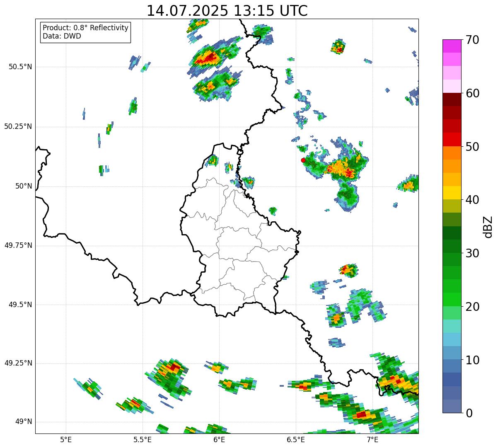Click the magenta top colorbar segment
The image size is (498, 448).
[452, 46]
